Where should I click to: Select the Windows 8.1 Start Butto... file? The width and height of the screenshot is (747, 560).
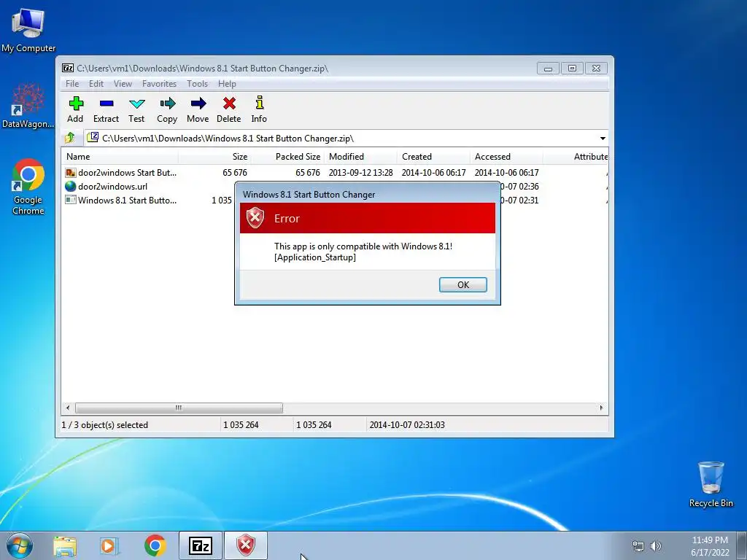tap(121, 200)
